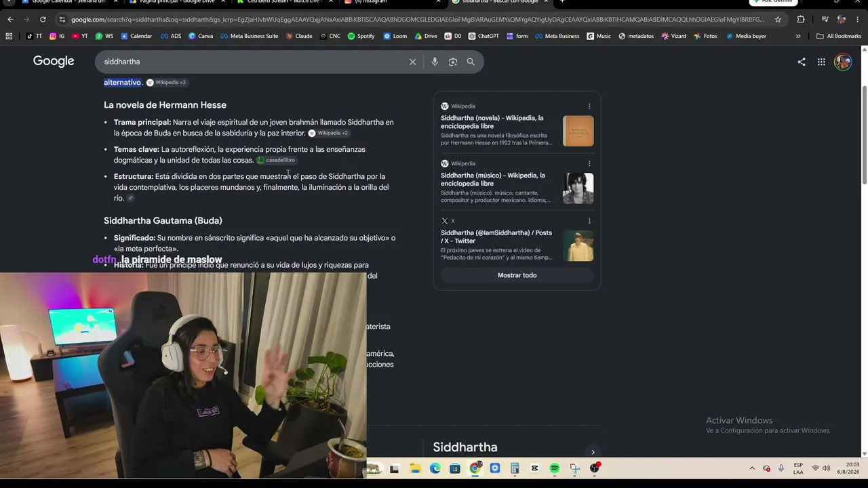Click the Ask Gemini button
The height and width of the screenshot is (488, 868).
point(773,2)
